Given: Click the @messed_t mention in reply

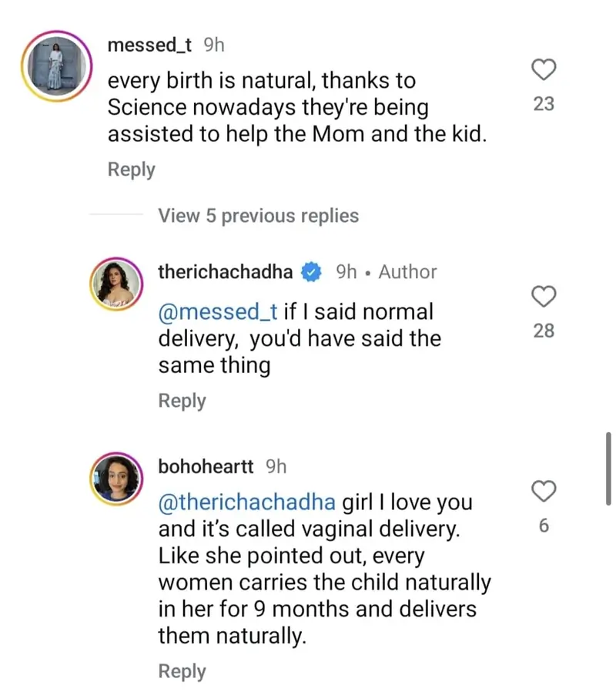Looking at the screenshot, I should point(218,312).
